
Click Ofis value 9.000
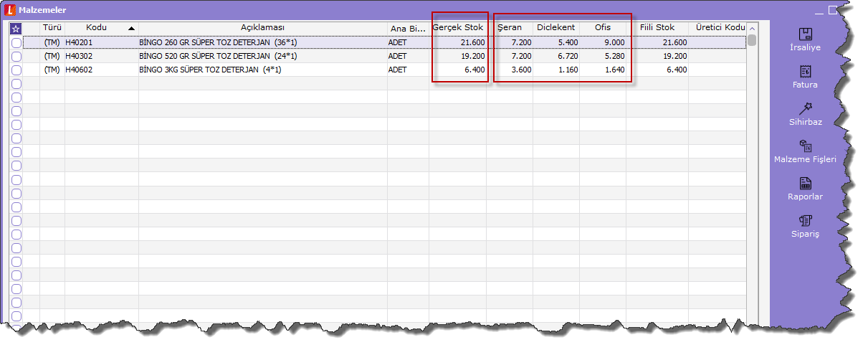click(x=614, y=43)
